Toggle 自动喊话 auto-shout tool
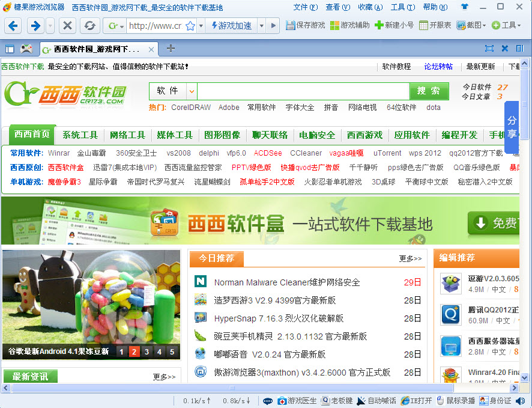The width and height of the screenshot is (532, 408). click(376, 401)
